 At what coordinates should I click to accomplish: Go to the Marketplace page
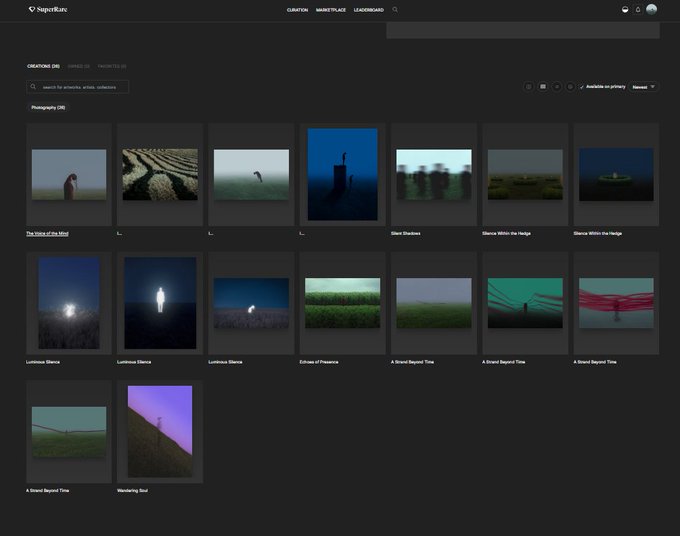(x=330, y=10)
